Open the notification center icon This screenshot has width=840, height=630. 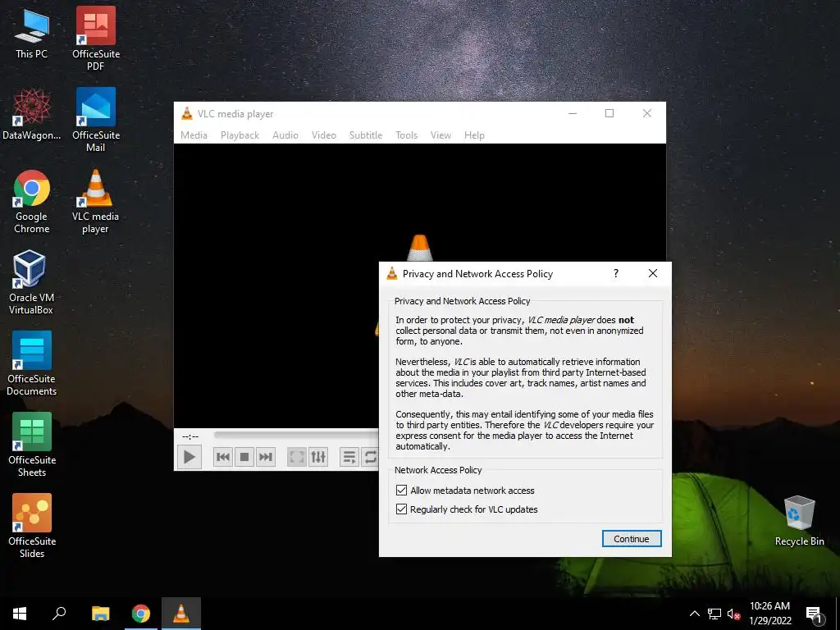tap(815, 614)
